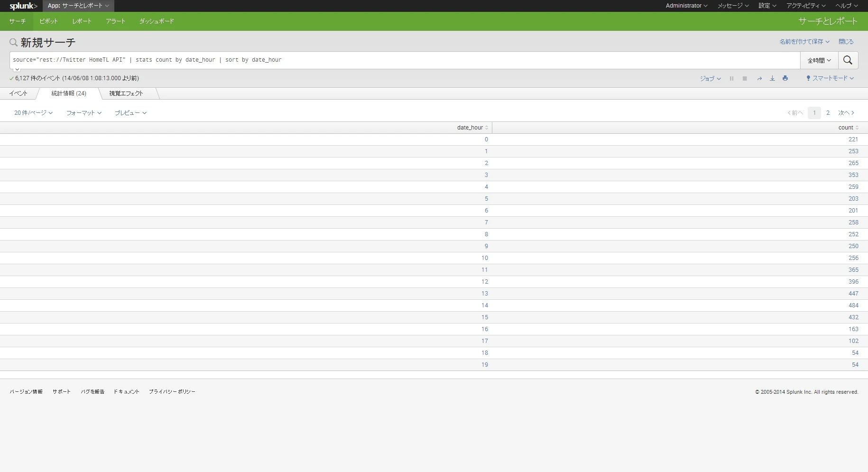The width and height of the screenshot is (868, 472).
Task: Switch to 統計情報 (24) tab
Action: (69, 93)
